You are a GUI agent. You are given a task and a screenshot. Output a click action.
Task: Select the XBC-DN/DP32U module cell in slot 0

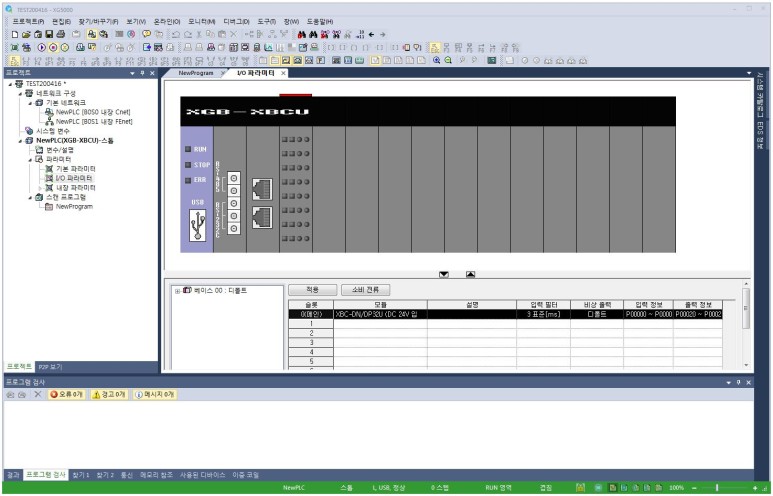[x=380, y=314]
